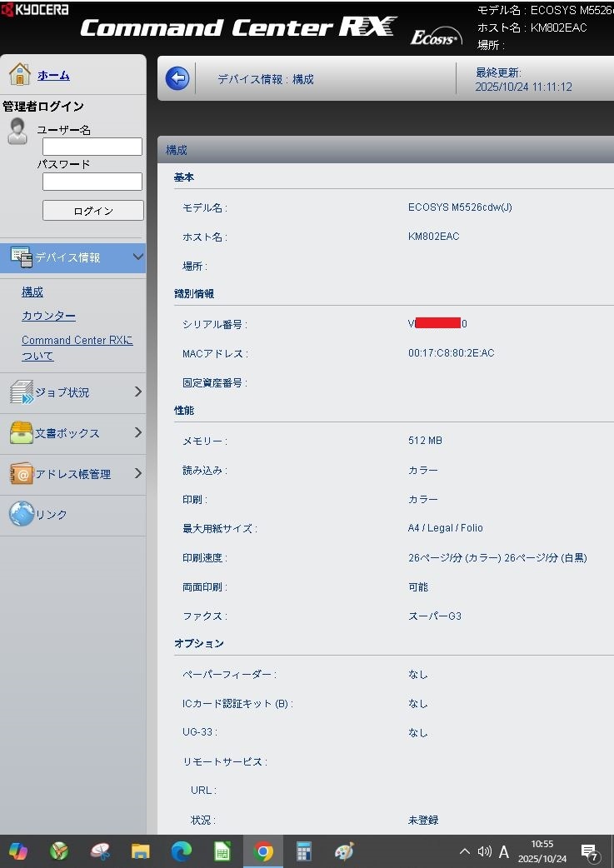Click the fax value スーパーG3
The height and width of the screenshot is (868, 614).
click(435, 616)
